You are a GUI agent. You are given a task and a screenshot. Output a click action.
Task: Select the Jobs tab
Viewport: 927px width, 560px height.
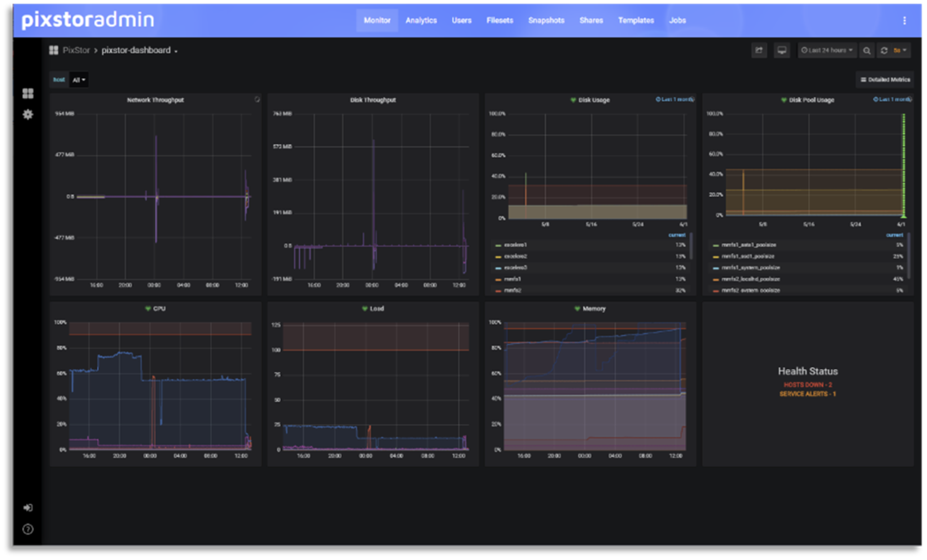click(677, 21)
